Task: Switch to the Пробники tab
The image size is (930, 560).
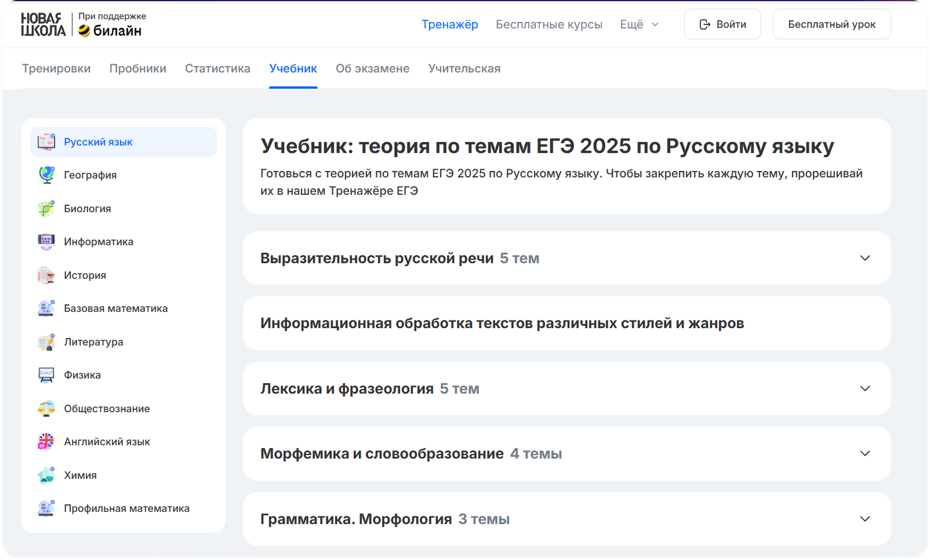Action: [x=138, y=68]
